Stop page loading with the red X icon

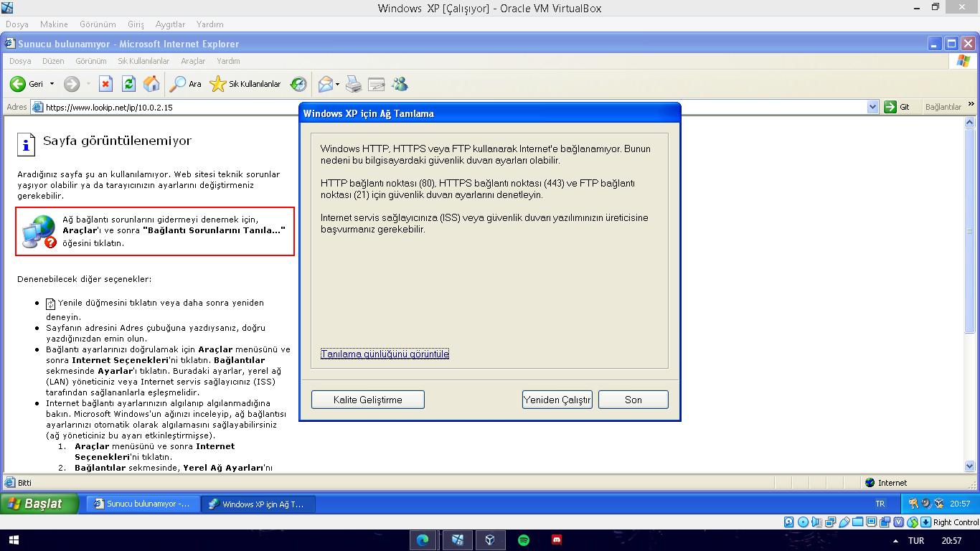click(105, 84)
